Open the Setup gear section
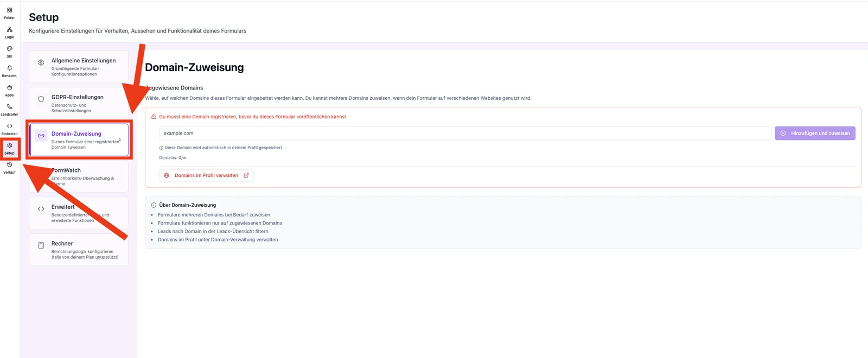 (9, 149)
